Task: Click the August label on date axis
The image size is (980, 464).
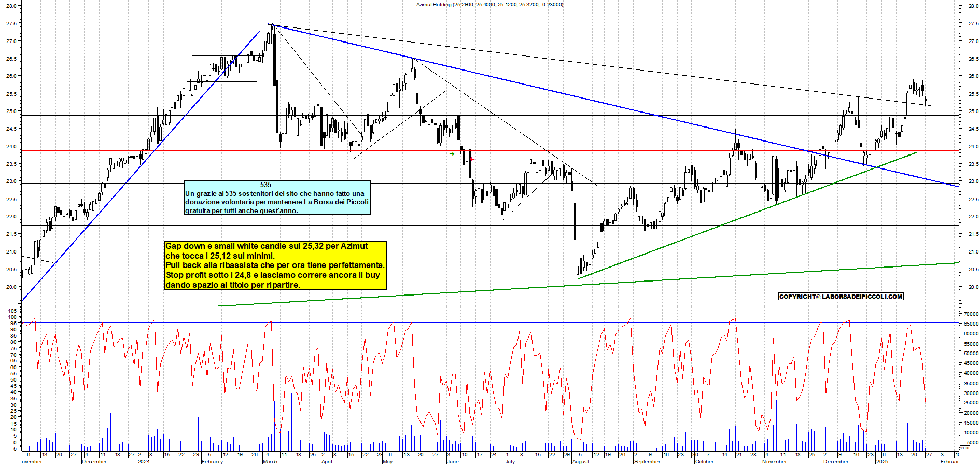Action: (x=581, y=461)
